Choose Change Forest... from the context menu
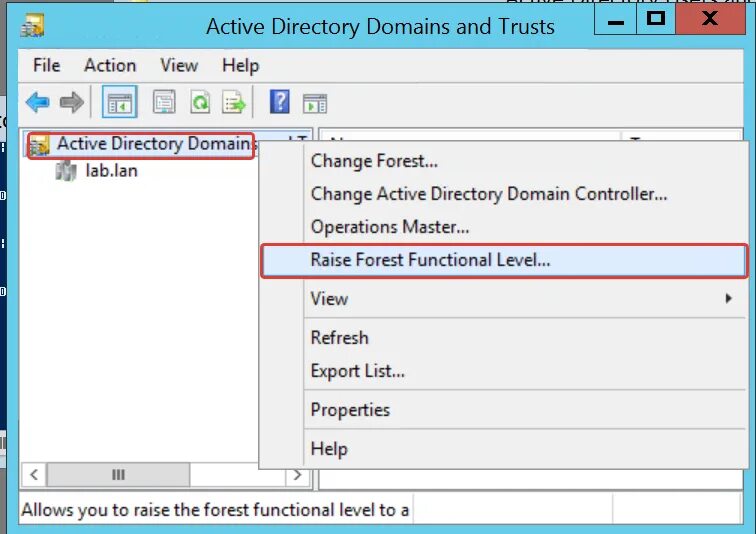This screenshot has width=756, height=534. [503, 161]
